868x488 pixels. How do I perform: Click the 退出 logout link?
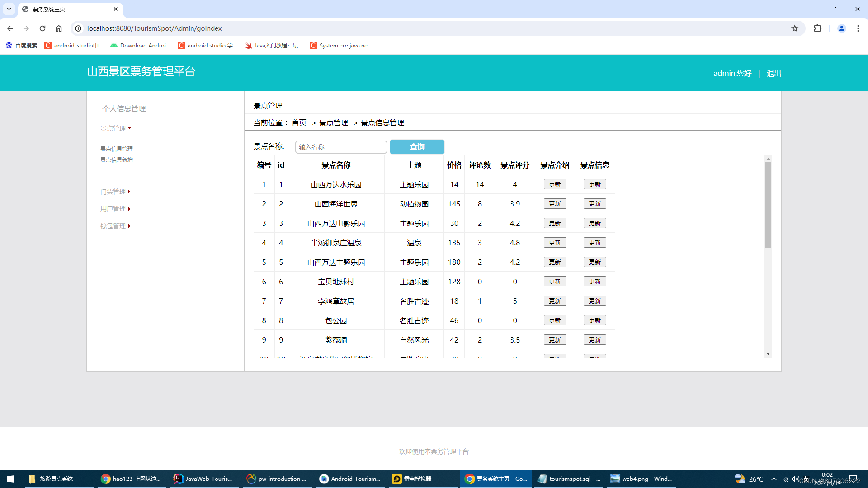pyautogui.click(x=774, y=73)
